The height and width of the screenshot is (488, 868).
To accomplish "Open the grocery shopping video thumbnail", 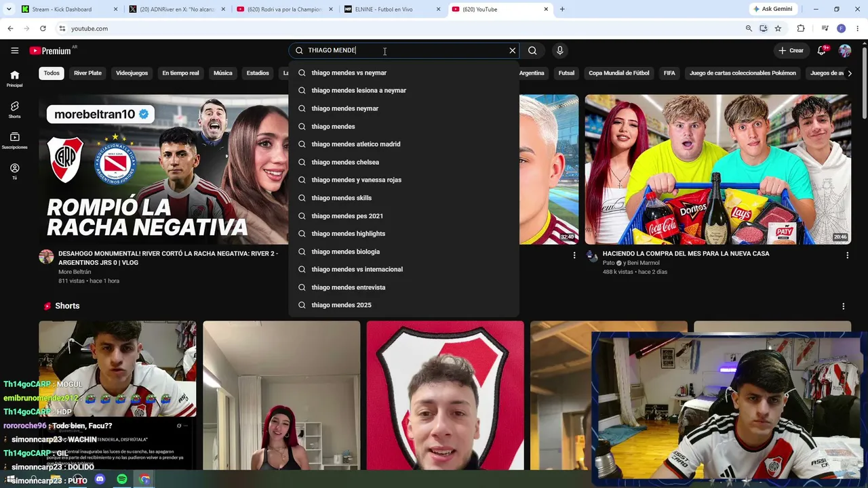I will (718, 169).
